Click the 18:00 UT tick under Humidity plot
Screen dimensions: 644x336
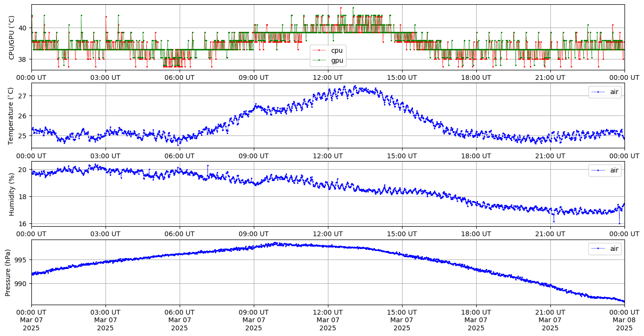pos(476,234)
